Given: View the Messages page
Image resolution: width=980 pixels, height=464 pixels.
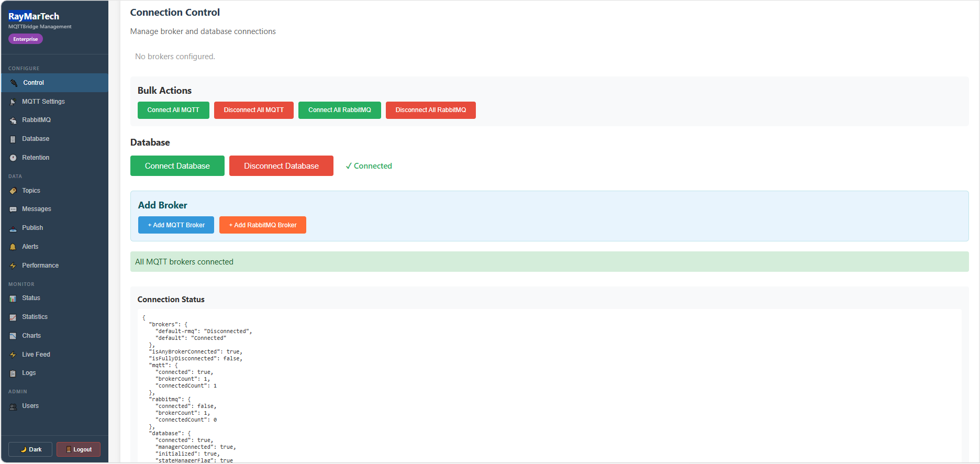Looking at the screenshot, I should 54,209.
